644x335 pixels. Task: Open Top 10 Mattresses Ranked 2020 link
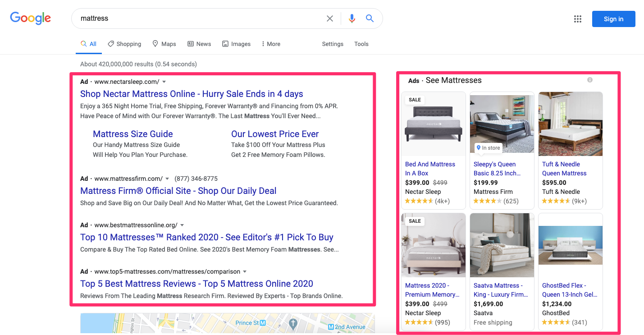(207, 237)
